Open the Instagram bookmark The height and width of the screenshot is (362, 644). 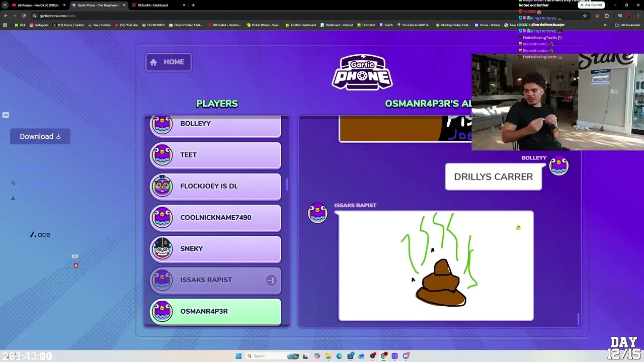[39, 25]
